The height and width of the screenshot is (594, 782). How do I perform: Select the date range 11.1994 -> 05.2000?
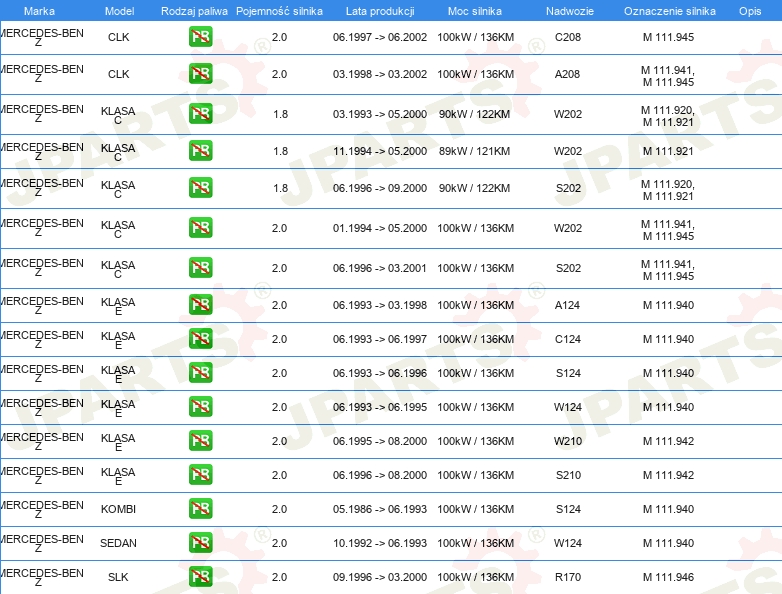coord(380,151)
